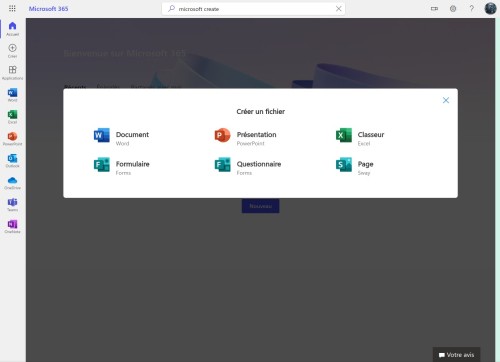Create a new Word Document
Screen dimensions: 500x362
click(x=122, y=136)
